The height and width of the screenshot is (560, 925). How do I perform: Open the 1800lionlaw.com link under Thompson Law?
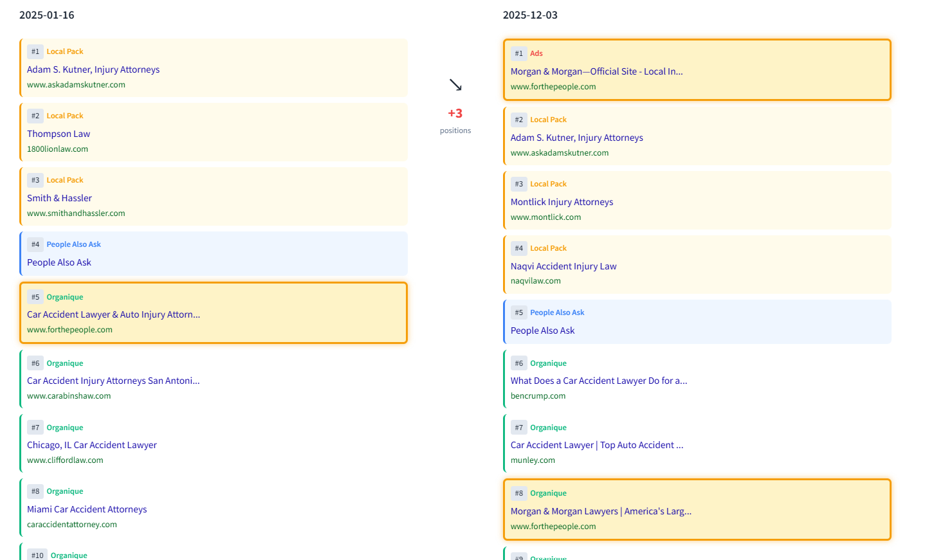pyautogui.click(x=58, y=149)
